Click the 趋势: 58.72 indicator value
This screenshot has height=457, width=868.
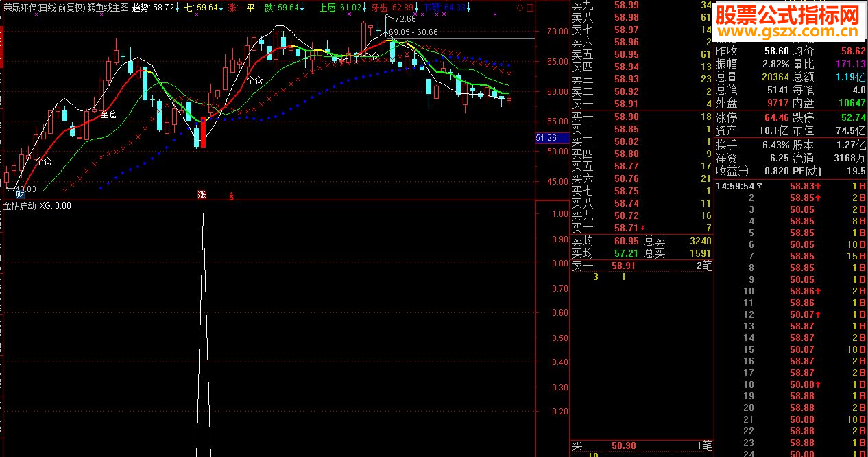click(152, 8)
